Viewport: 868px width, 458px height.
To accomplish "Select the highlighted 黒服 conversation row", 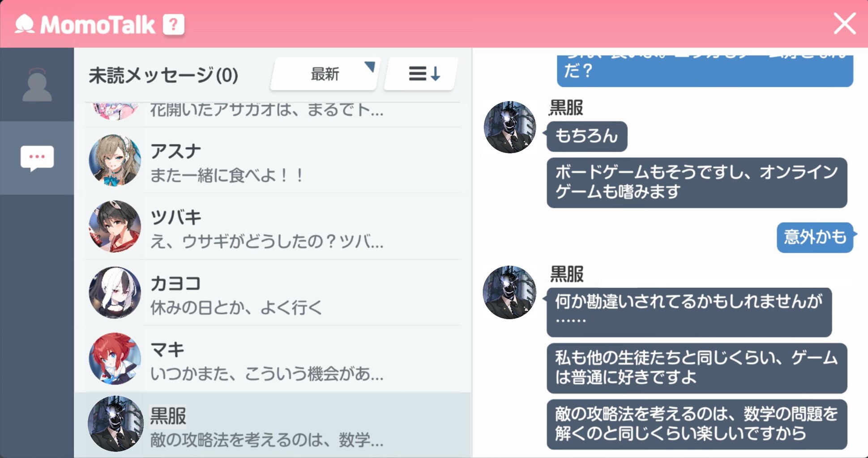I will pyautogui.click(x=273, y=424).
